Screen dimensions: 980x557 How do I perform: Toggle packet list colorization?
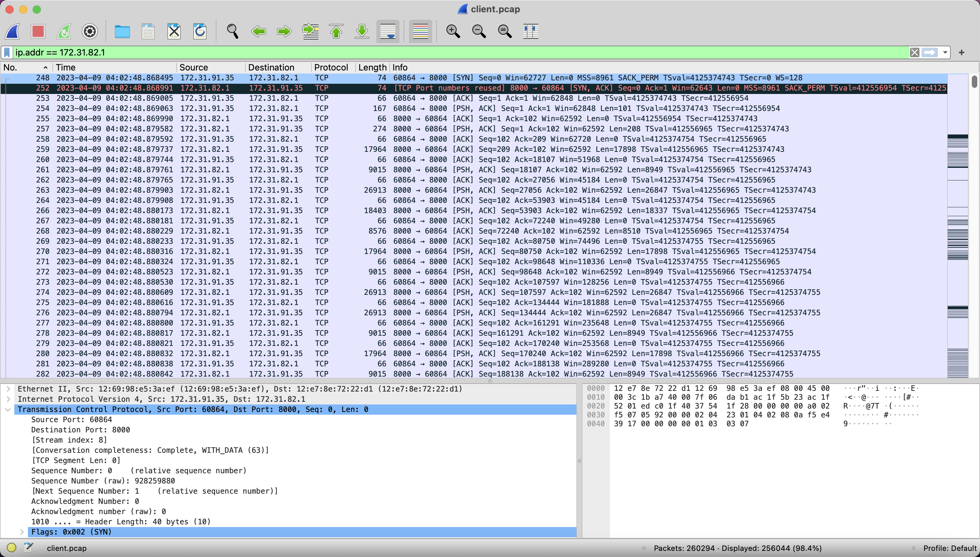[x=420, y=31]
